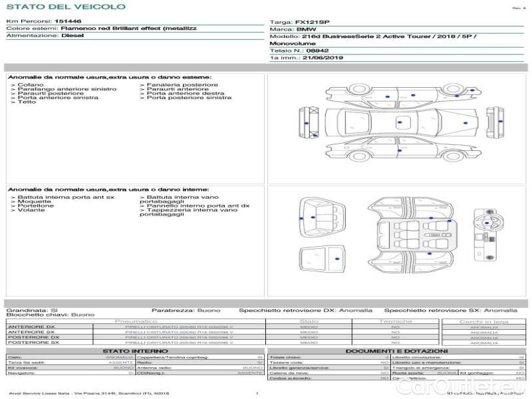Image resolution: width=532 pixels, height=399 pixels.
Task: Select Pannello interno porta ant dx entry
Action: click(195, 205)
